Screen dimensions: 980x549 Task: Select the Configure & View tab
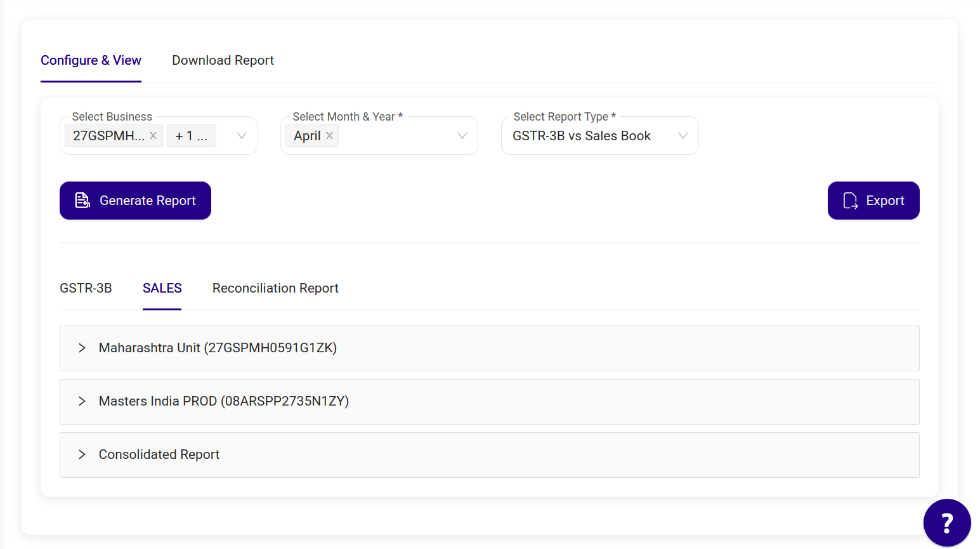pos(91,60)
